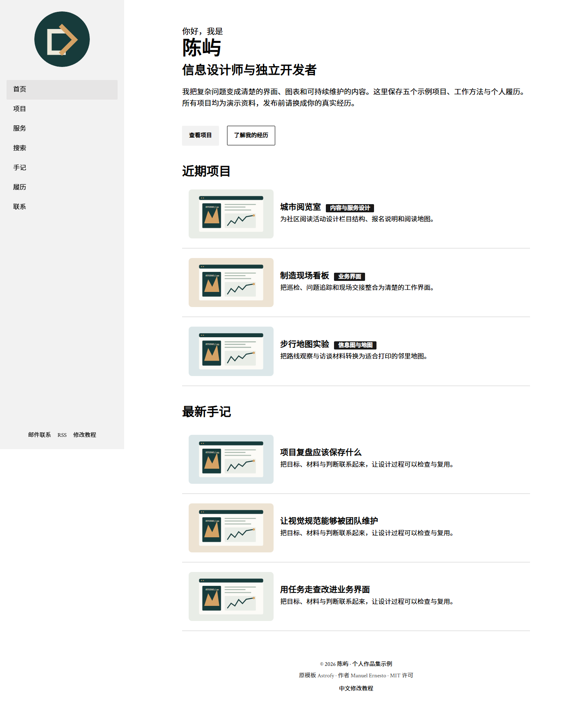588x701 pixels.
Task: Open the 步行地图实验 project thumbnail
Action: pos(231,351)
